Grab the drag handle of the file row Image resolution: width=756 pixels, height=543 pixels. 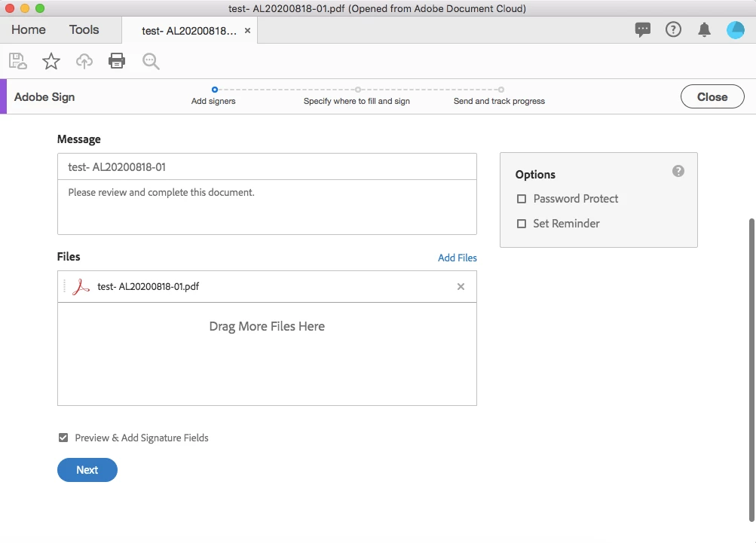click(x=64, y=286)
